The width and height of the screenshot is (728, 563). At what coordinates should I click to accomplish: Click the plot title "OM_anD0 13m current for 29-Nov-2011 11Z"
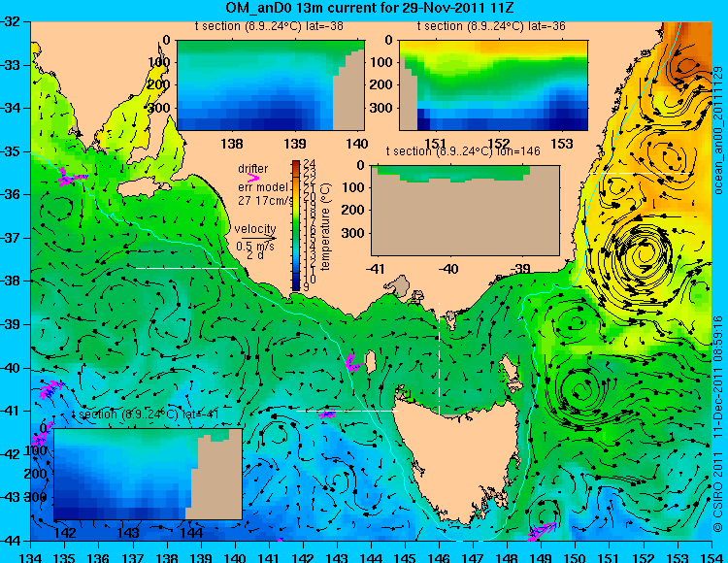(x=370, y=8)
